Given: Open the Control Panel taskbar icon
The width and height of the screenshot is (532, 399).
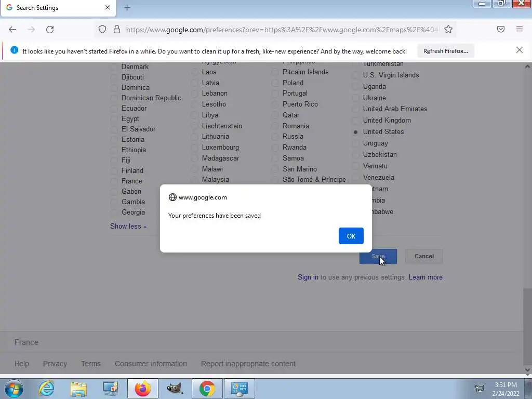Looking at the screenshot, I should (240, 389).
